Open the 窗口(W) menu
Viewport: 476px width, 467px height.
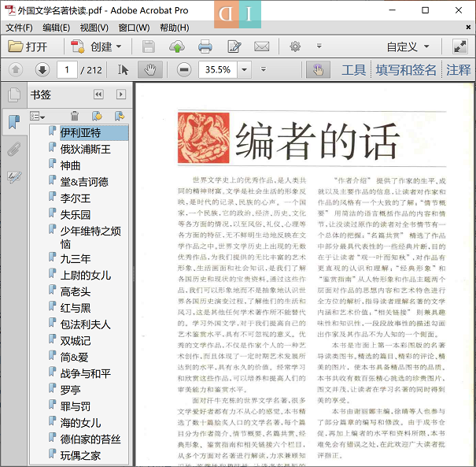(x=134, y=28)
